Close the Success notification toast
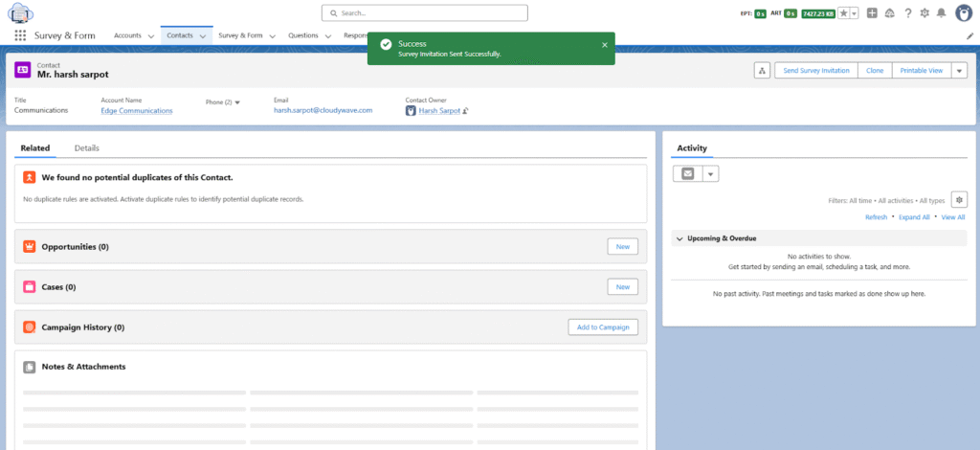980x450 pixels. pos(604,45)
